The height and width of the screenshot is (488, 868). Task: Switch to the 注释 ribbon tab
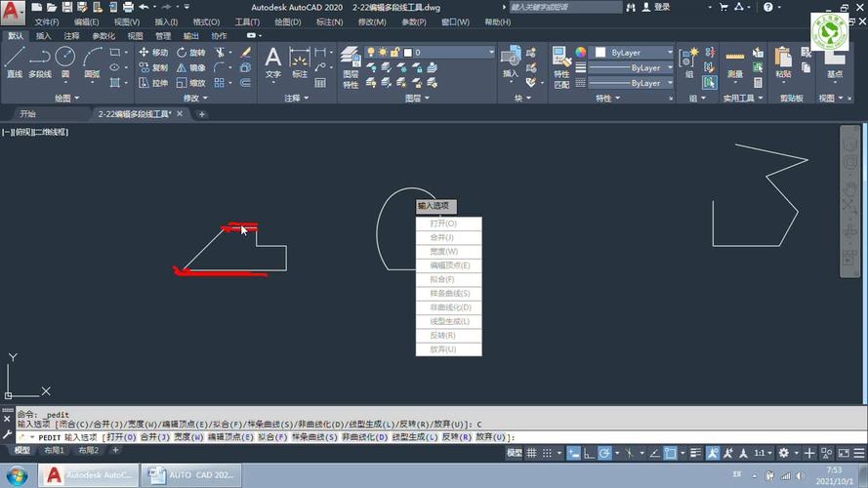click(72, 36)
